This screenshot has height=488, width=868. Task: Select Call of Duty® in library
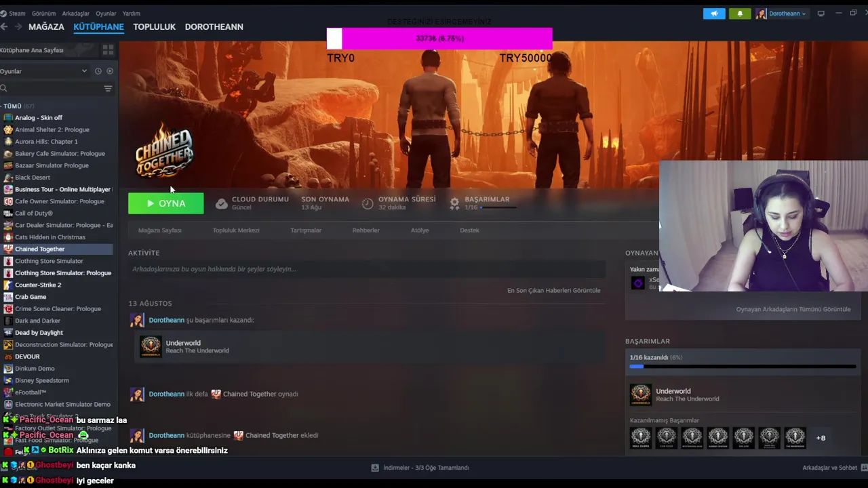click(x=34, y=213)
